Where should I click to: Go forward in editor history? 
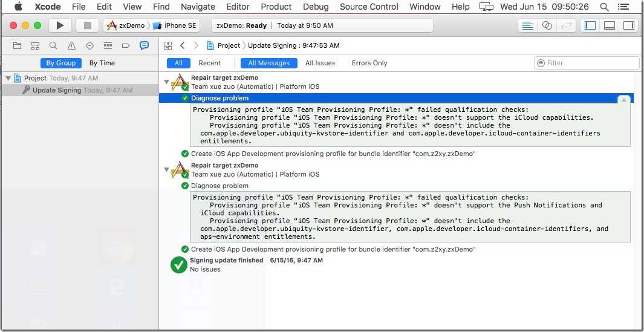click(x=196, y=45)
